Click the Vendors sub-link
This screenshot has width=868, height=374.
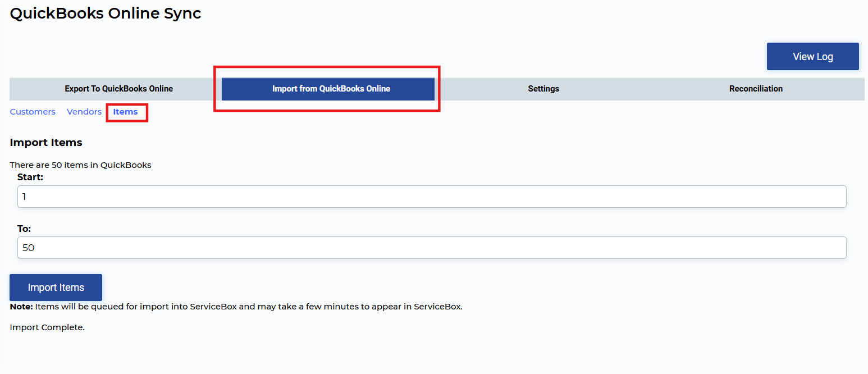pyautogui.click(x=84, y=112)
